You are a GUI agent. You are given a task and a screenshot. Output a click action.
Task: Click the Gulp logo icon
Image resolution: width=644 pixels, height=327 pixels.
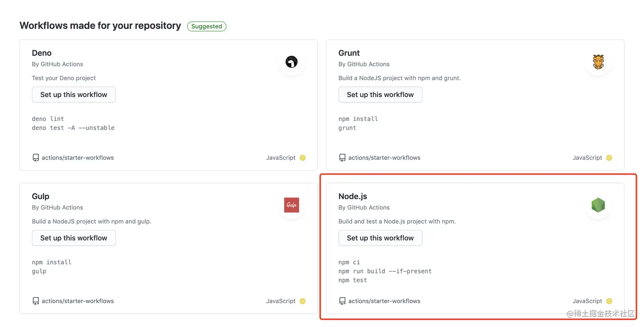point(291,205)
